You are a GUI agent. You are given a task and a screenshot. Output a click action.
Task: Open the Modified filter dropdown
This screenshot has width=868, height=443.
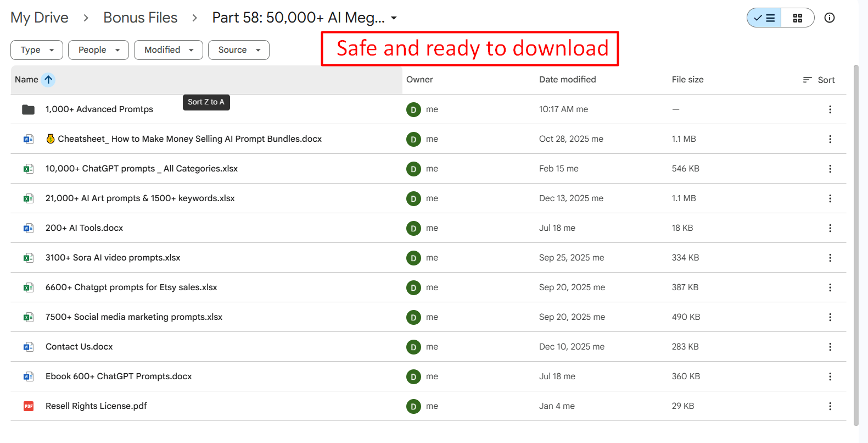pyautogui.click(x=169, y=50)
